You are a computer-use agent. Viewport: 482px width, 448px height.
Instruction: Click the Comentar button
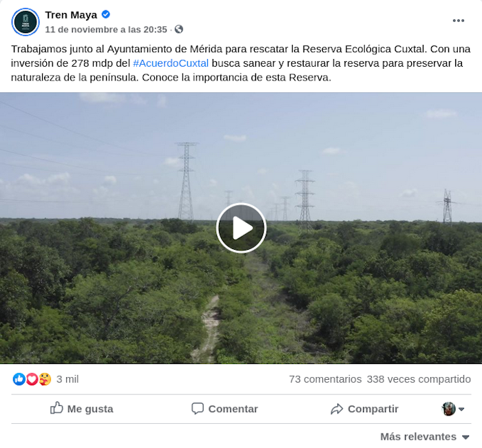[x=224, y=409]
